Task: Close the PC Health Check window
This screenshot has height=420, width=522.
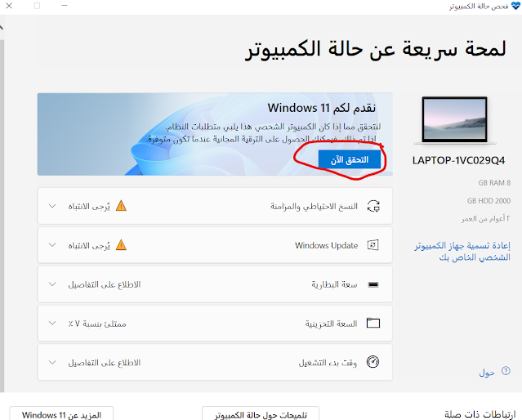Action: [x=9, y=6]
